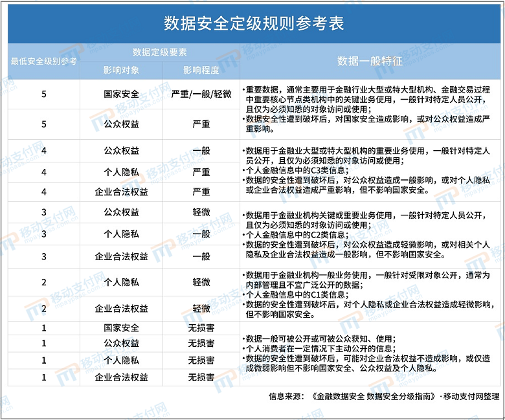Select the line 个人消费者在一定情况下主动公开的信息
Viewport: 505px width, 420px height.
(319, 349)
